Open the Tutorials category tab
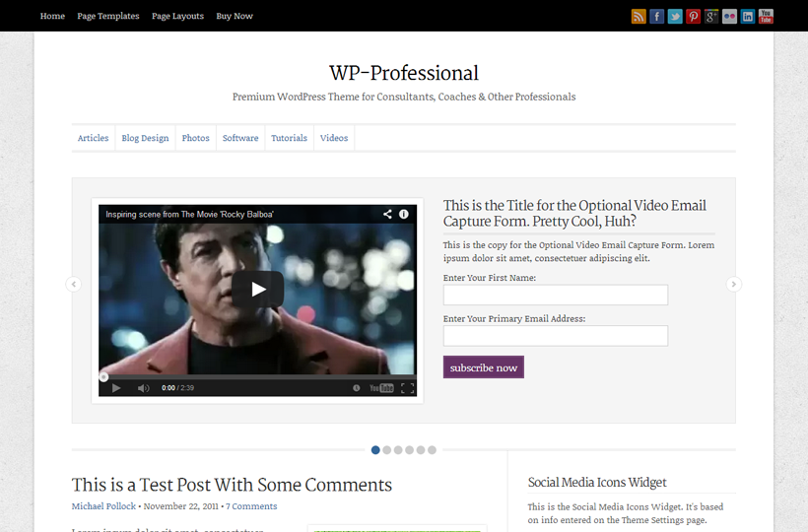The image size is (808, 532). click(289, 138)
